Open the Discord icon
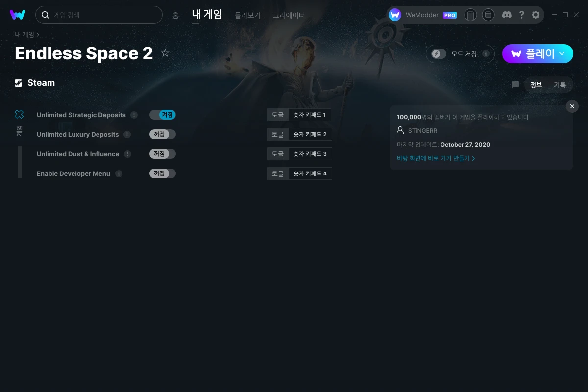 (x=507, y=15)
